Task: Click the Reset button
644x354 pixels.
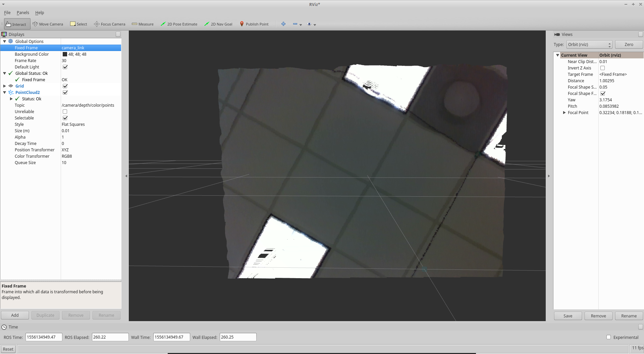Action: (8, 349)
